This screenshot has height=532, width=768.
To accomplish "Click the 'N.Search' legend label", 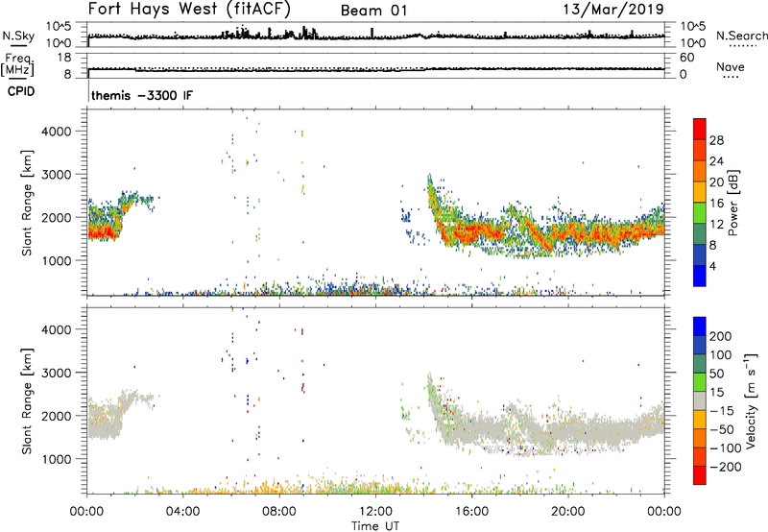I will point(741,36).
